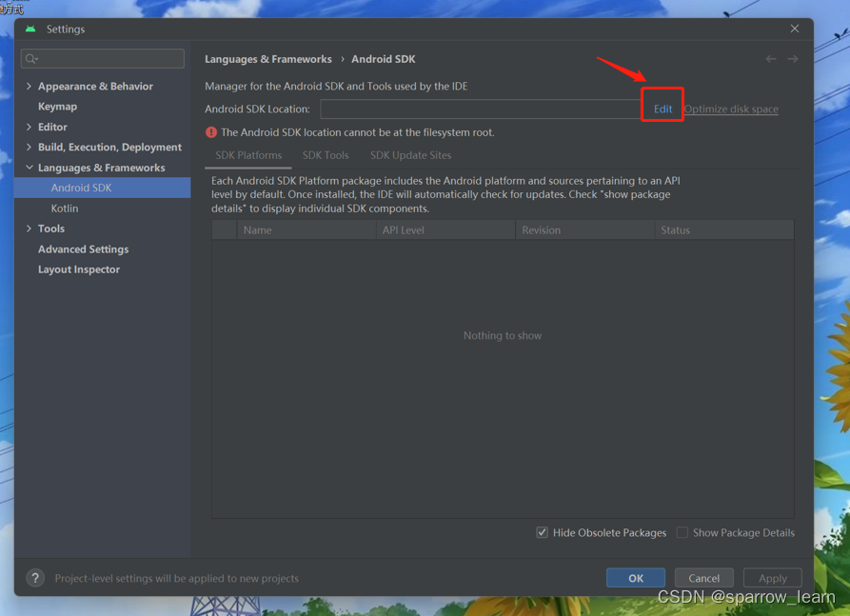850x616 pixels.
Task: Click the Android Studio logo in title bar
Action: pos(30,29)
